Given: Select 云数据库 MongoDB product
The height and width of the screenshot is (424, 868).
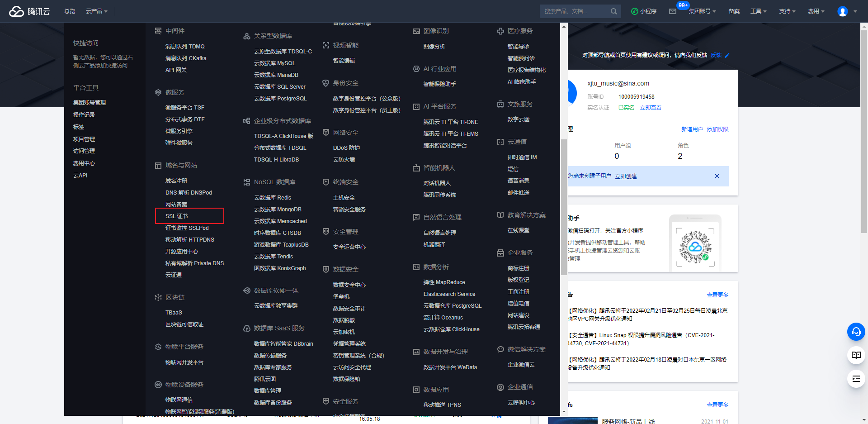Looking at the screenshot, I should [278, 210].
